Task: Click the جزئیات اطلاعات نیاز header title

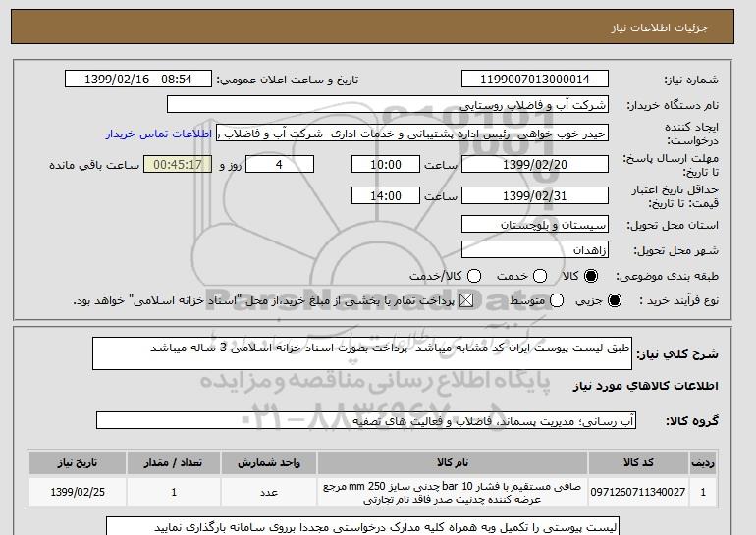Action: (x=659, y=27)
